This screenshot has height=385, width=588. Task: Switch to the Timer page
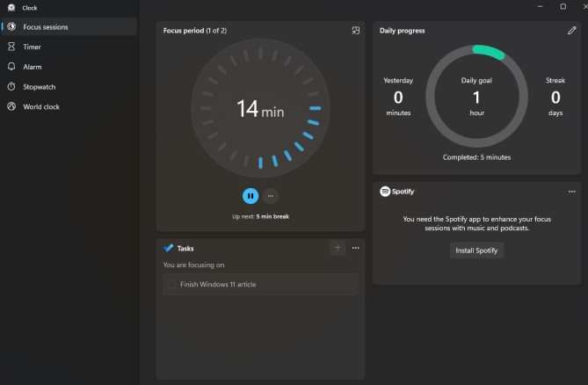click(x=69, y=47)
